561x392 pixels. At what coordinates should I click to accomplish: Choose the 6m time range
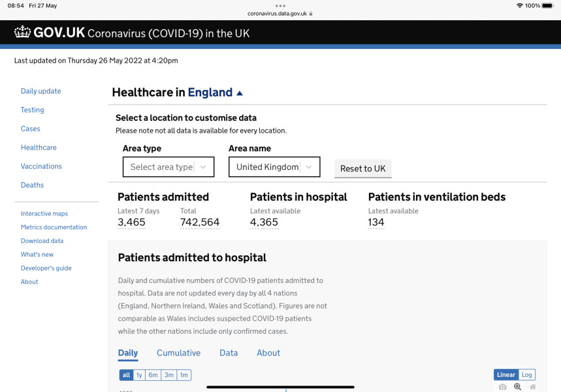153,375
